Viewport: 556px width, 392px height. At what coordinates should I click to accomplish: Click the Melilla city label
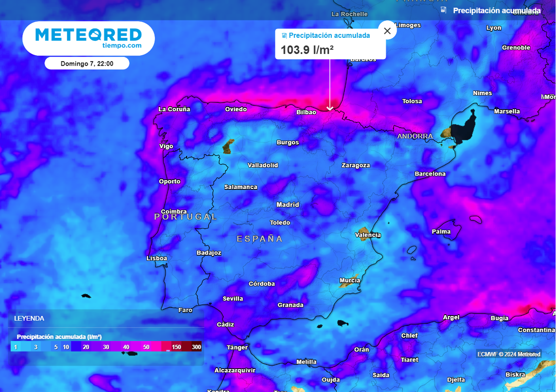pos(306,362)
